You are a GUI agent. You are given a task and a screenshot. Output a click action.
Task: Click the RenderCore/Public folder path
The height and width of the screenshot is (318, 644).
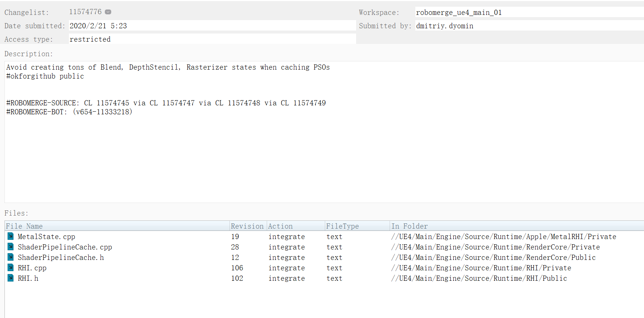(493, 257)
